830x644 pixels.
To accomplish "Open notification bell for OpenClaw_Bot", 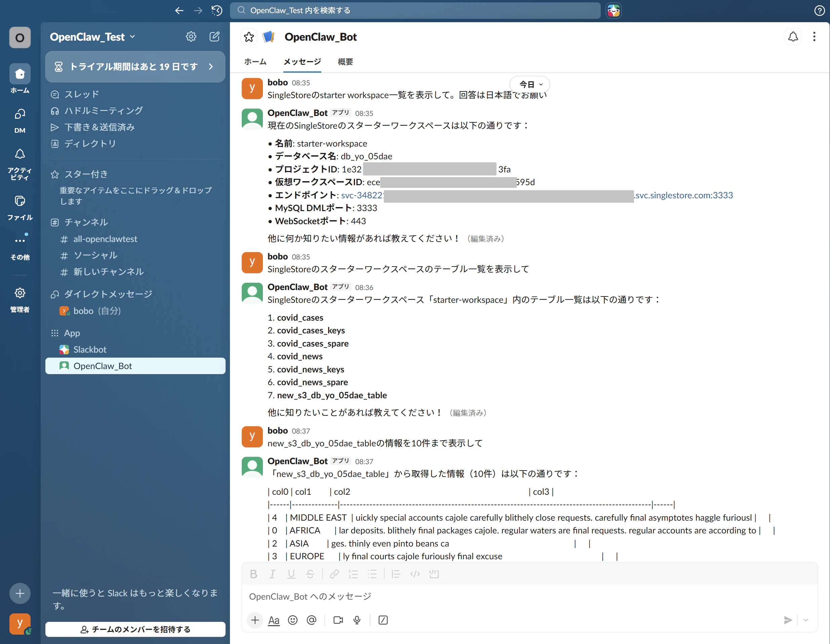I will click(x=793, y=37).
